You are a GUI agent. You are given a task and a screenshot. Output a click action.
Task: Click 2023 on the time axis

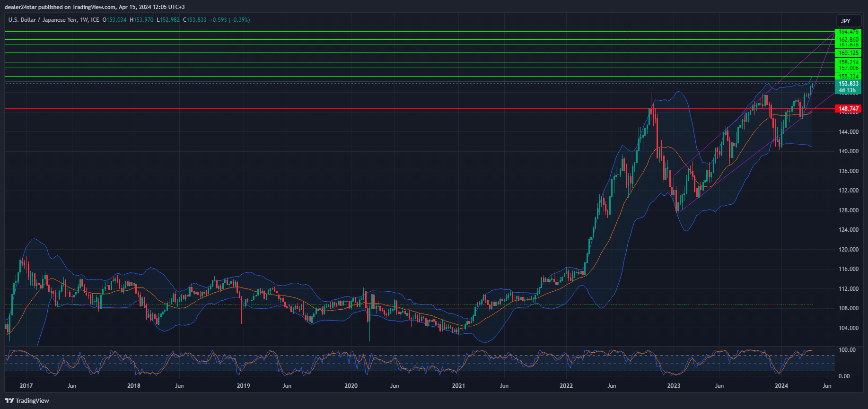pyautogui.click(x=674, y=386)
